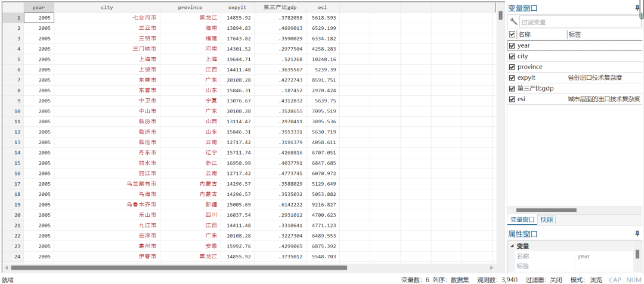Select the 第三产比gdp column header
This screenshot has height=284, width=644.
[280, 7]
